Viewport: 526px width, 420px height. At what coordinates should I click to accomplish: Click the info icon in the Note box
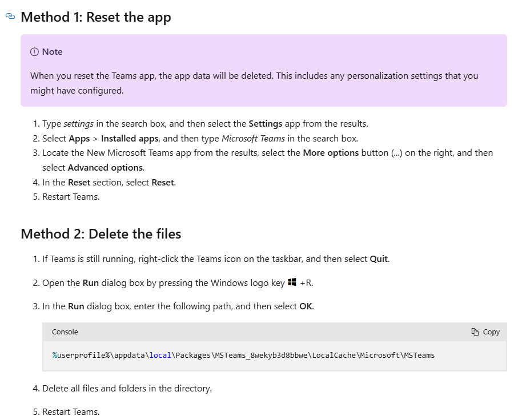pyautogui.click(x=34, y=52)
